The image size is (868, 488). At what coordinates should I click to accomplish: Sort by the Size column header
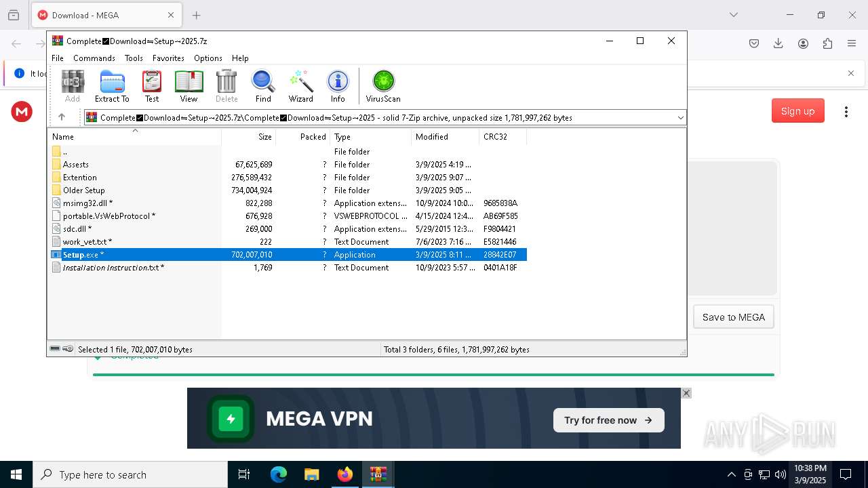pyautogui.click(x=249, y=136)
